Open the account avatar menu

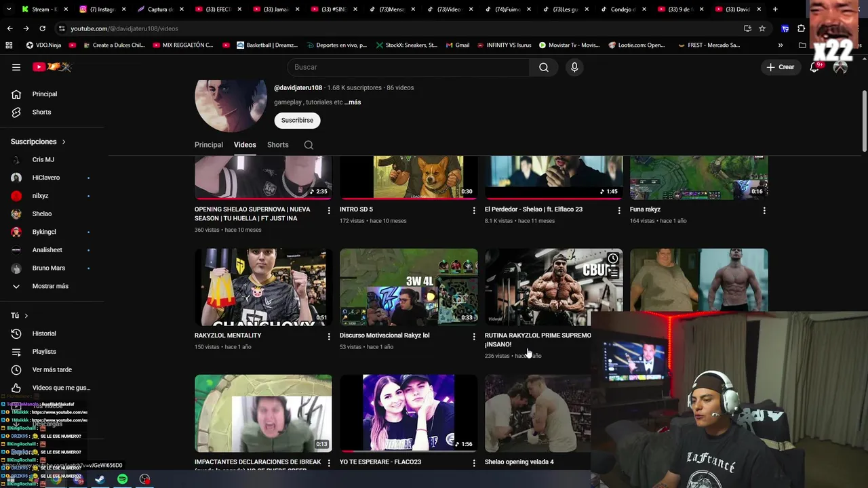840,67
